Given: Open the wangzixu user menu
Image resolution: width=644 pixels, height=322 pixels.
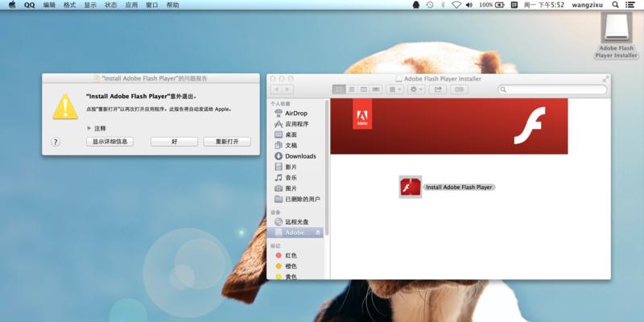Looking at the screenshot, I should (588, 5).
